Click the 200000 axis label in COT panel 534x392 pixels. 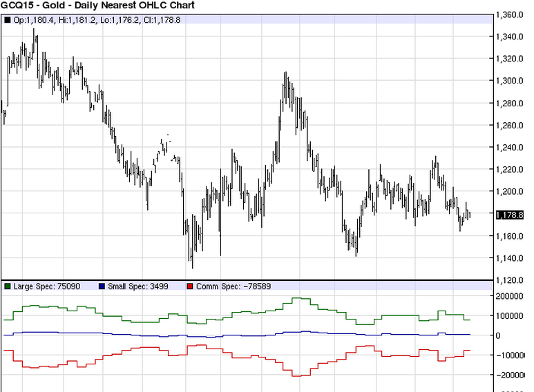click(510, 296)
